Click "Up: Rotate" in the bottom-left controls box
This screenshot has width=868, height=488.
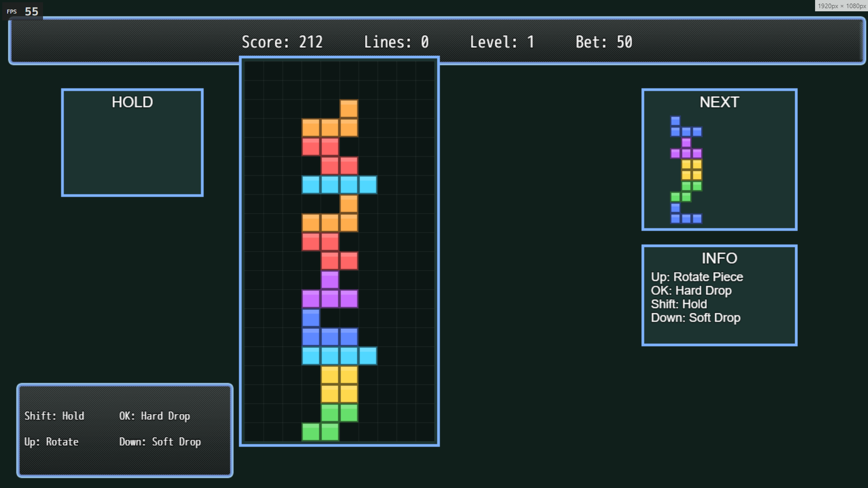[51, 442]
